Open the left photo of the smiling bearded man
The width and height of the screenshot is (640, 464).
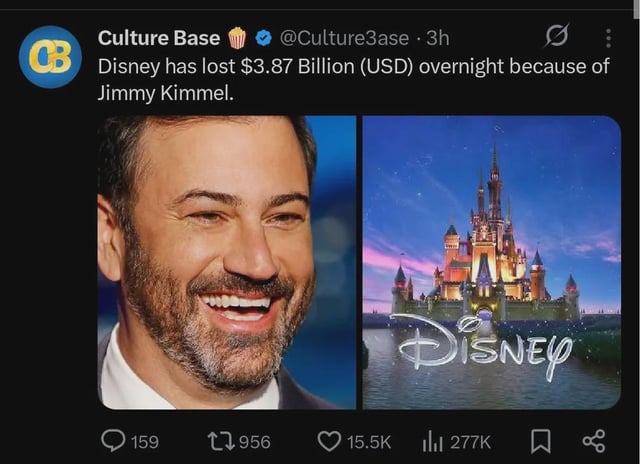226,262
